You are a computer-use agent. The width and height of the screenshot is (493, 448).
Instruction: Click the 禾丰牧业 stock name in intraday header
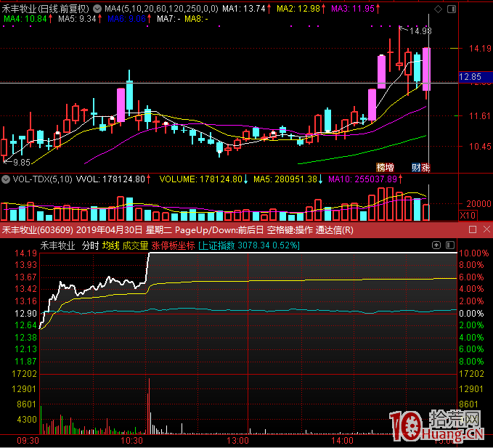(57, 245)
